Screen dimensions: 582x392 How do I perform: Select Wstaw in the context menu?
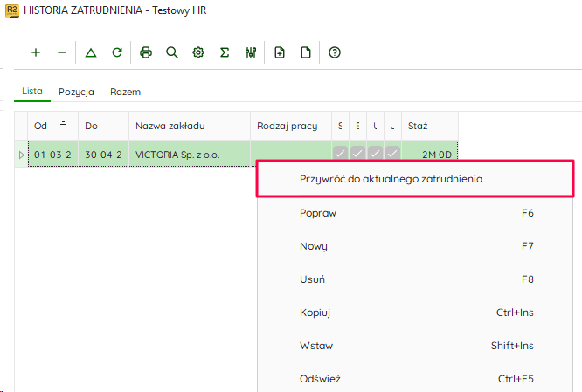click(x=415, y=346)
